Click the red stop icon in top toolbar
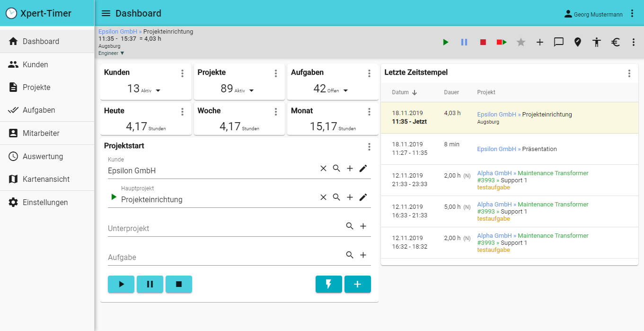The width and height of the screenshot is (644, 331). tap(483, 42)
